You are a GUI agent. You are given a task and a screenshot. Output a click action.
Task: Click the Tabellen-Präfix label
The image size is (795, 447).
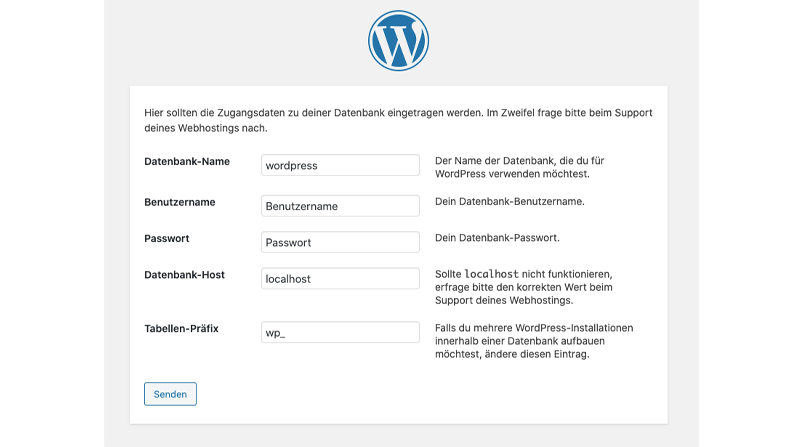click(181, 329)
